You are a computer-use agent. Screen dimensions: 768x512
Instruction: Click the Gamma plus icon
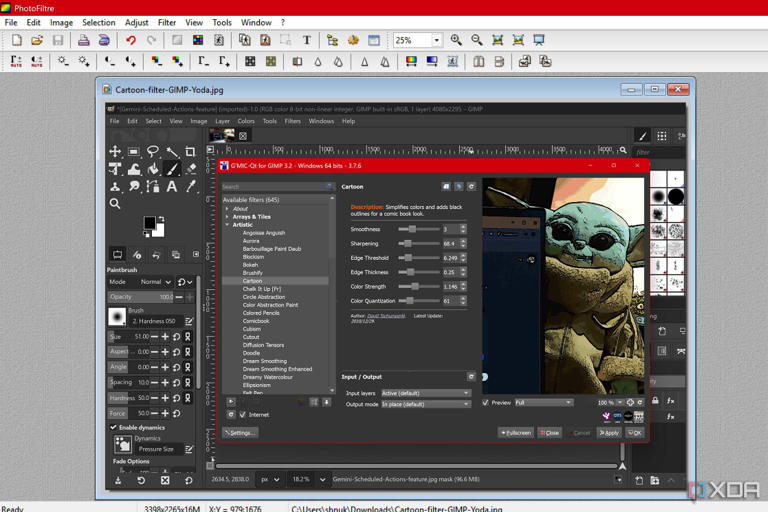pyautogui.click(x=224, y=61)
